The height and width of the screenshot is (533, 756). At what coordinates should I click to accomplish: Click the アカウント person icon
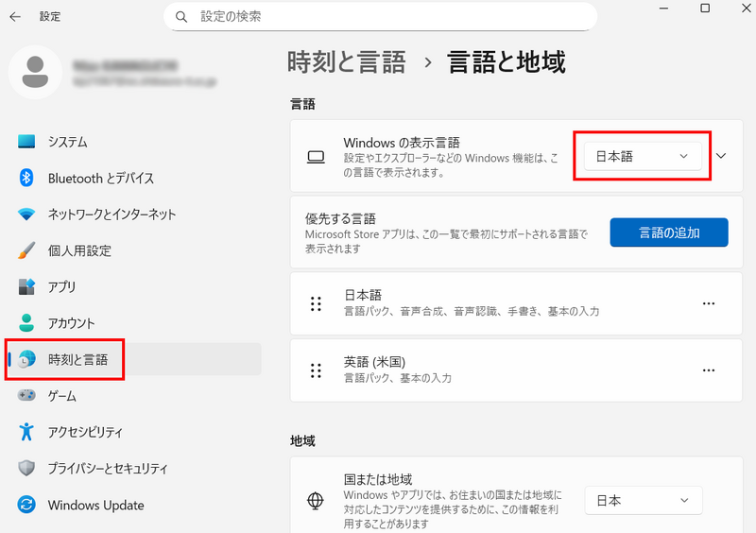27,323
